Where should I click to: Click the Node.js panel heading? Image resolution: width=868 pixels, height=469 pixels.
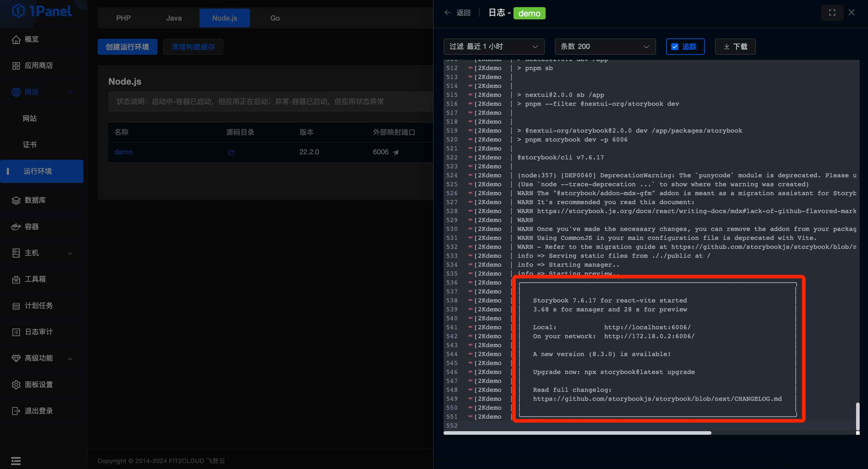(125, 81)
